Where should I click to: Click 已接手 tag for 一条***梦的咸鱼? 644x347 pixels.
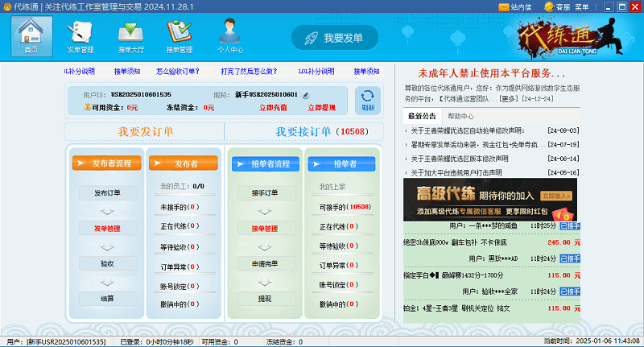(570, 226)
